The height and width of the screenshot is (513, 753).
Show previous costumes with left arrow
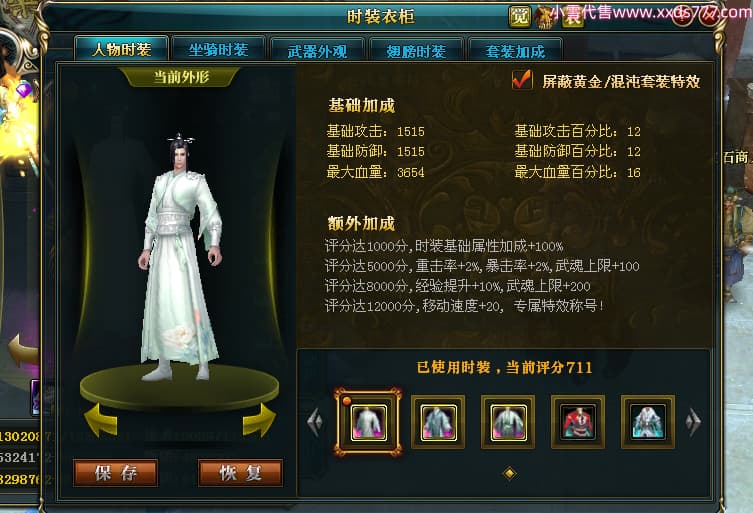315,422
